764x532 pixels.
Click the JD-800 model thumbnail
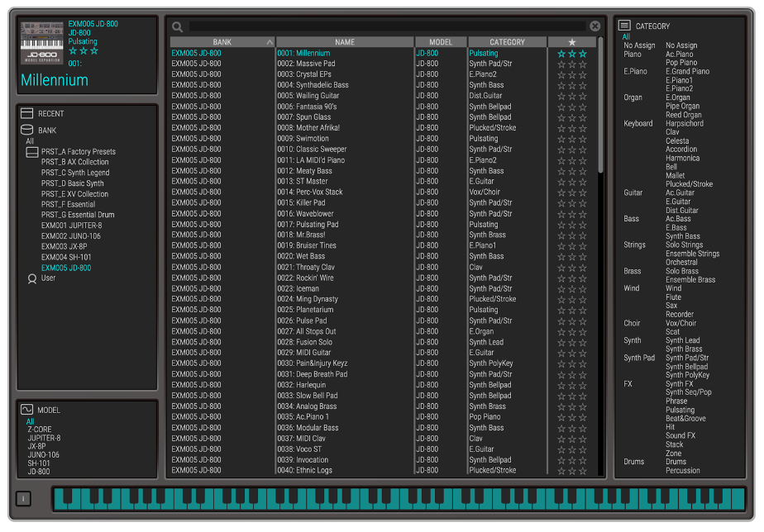[42, 43]
